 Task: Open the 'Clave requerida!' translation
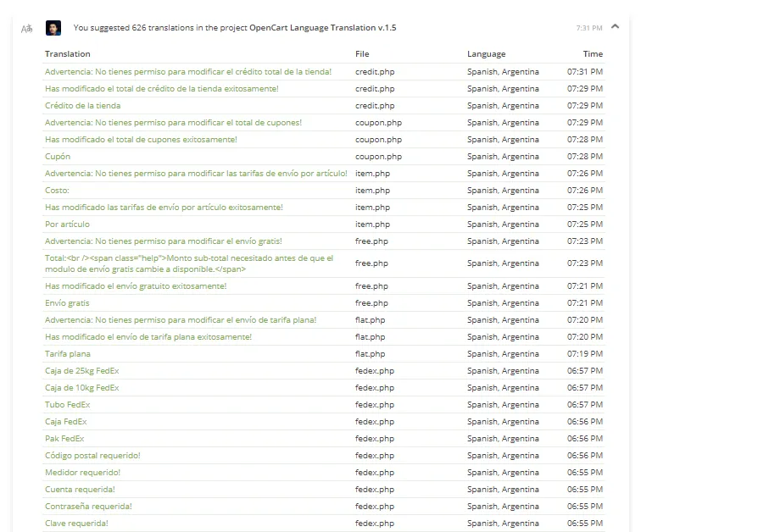[x=76, y=523]
